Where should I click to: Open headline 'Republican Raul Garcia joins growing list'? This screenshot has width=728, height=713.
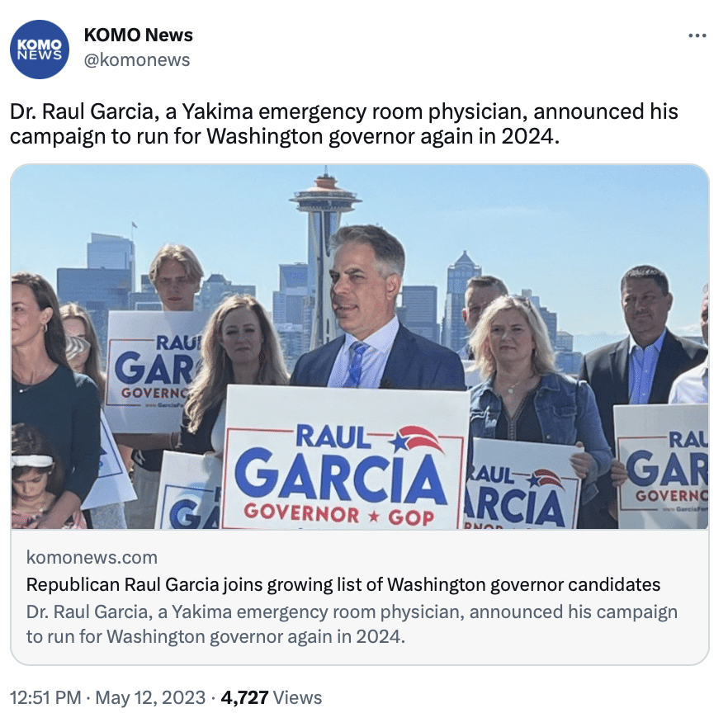point(343,584)
